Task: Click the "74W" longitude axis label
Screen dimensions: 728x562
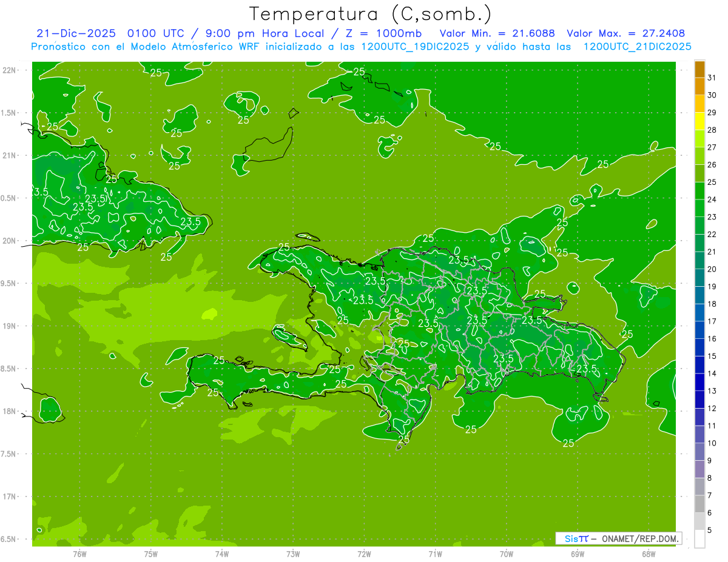Action: (222, 554)
